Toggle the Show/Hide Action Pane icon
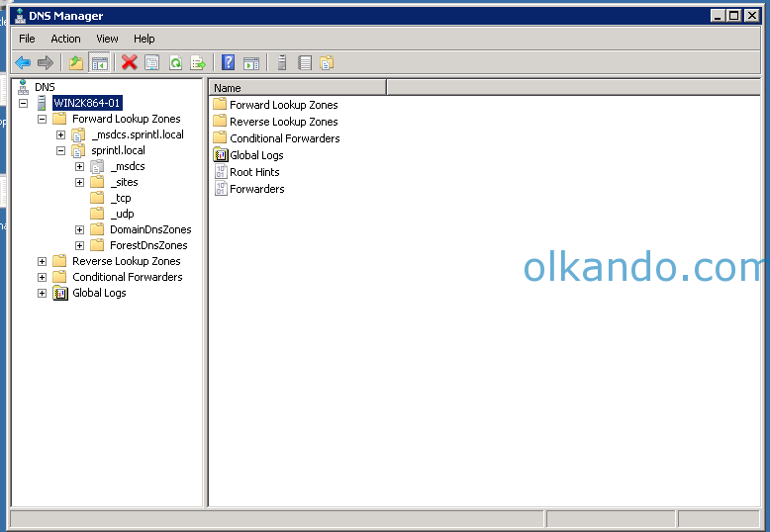The height and width of the screenshot is (532, 770). [x=251, y=63]
